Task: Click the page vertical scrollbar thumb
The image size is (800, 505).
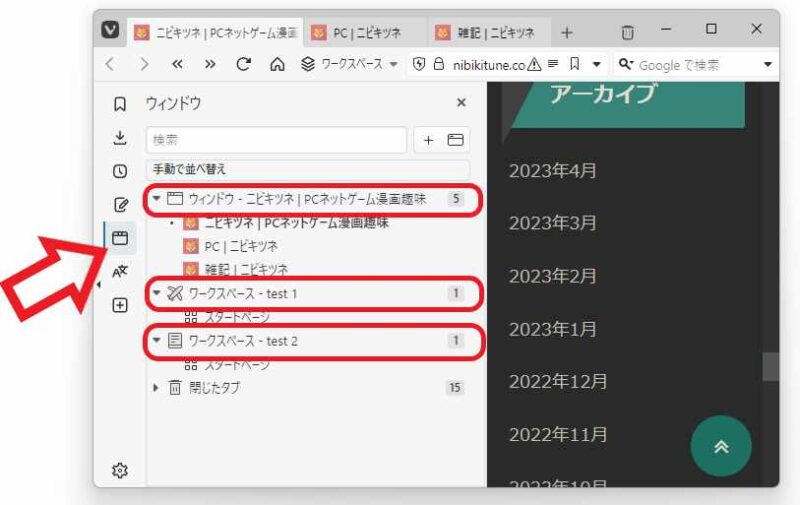Action: (770, 366)
